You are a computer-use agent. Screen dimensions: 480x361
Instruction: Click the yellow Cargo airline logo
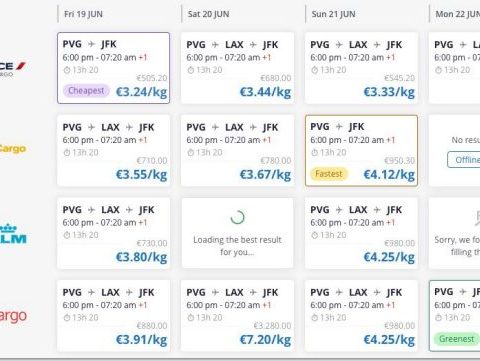coord(13,149)
